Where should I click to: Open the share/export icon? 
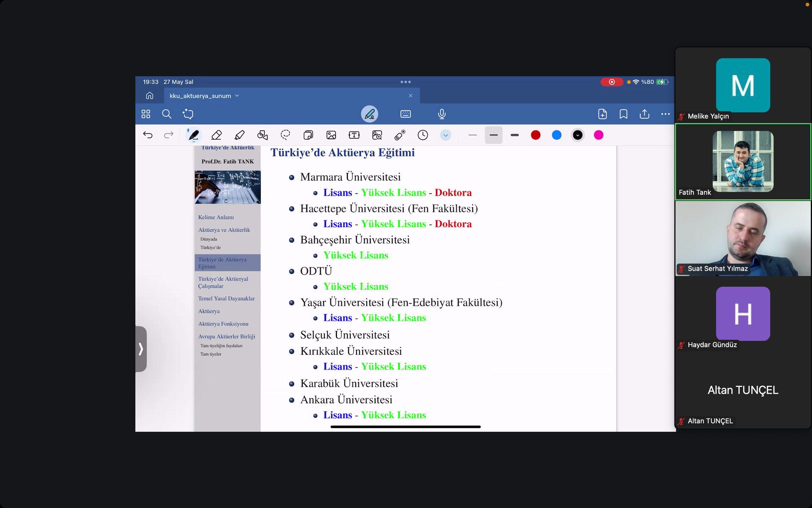click(645, 114)
